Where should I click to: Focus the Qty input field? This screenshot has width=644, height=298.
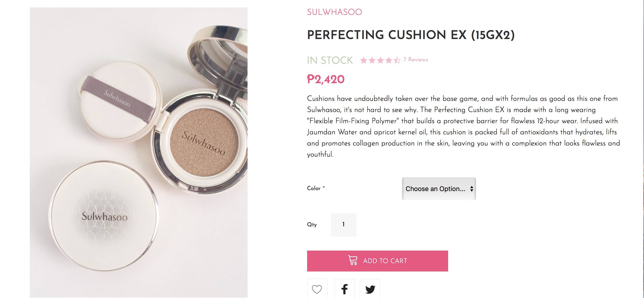[343, 225]
